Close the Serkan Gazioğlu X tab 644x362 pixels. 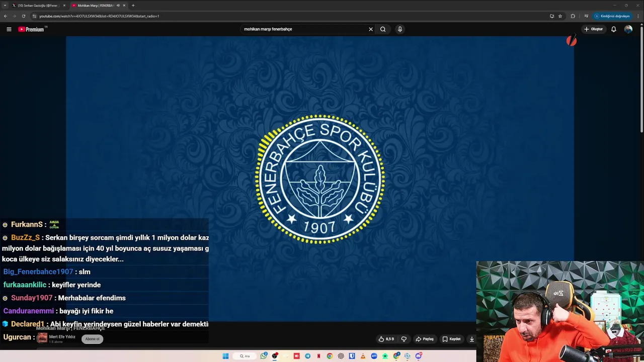[x=64, y=6]
